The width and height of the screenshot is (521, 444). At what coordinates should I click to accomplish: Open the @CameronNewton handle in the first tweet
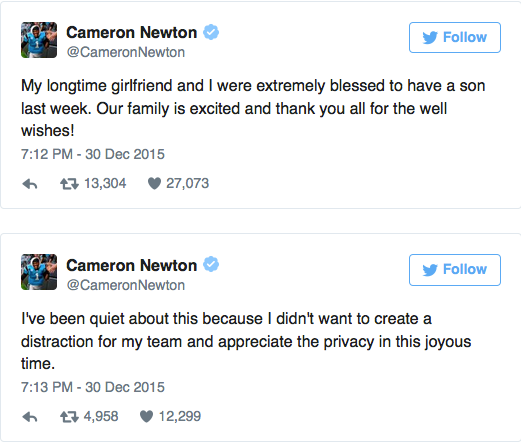click(x=126, y=52)
